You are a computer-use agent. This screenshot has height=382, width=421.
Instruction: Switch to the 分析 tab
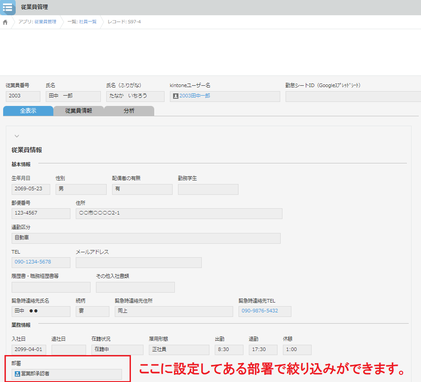coord(129,111)
